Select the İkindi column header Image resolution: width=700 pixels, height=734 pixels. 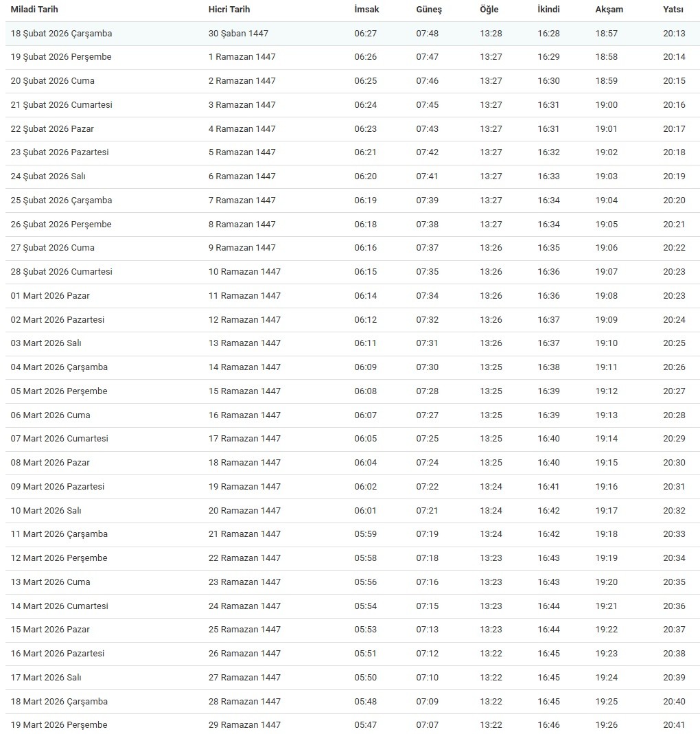tap(548, 10)
